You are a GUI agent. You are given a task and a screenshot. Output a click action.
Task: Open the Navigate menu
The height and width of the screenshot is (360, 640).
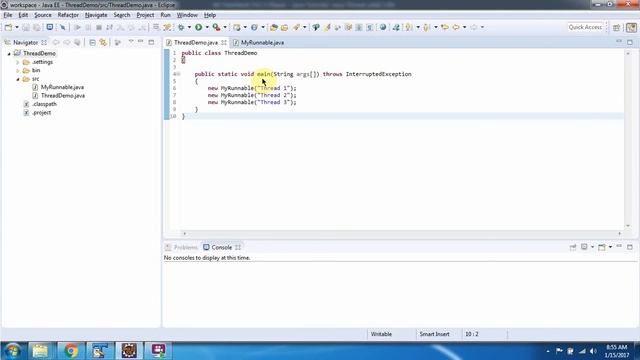point(96,15)
